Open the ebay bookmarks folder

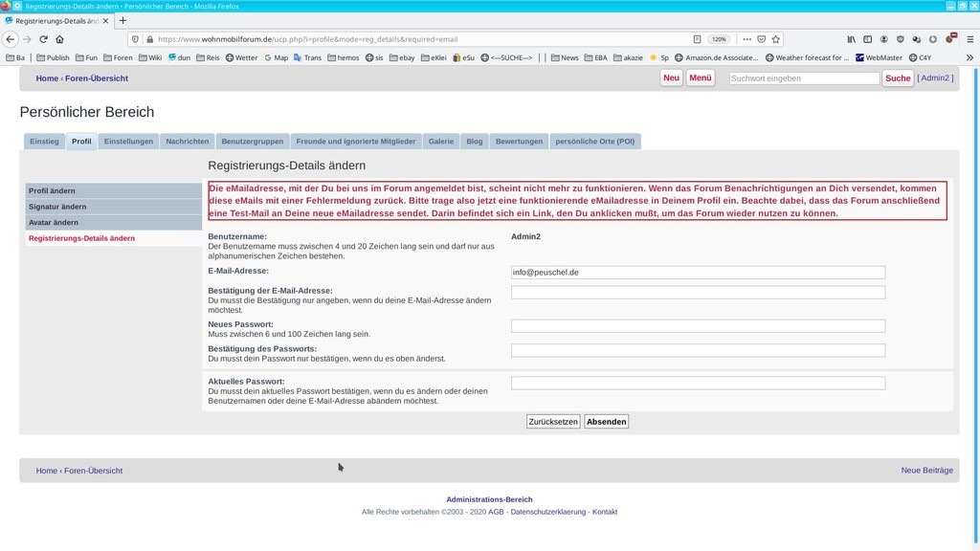point(402,57)
